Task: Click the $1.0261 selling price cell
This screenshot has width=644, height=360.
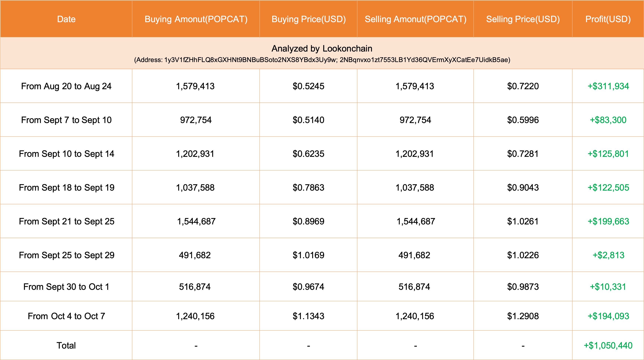Action: pyautogui.click(x=523, y=221)
